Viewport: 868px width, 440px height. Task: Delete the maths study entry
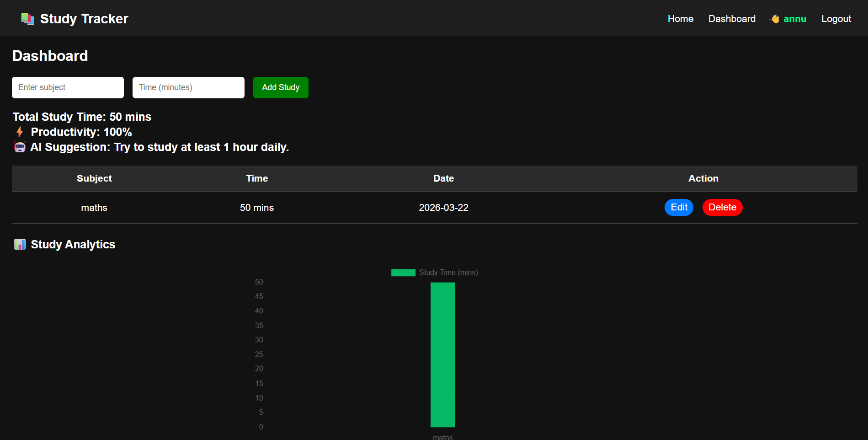722,207
